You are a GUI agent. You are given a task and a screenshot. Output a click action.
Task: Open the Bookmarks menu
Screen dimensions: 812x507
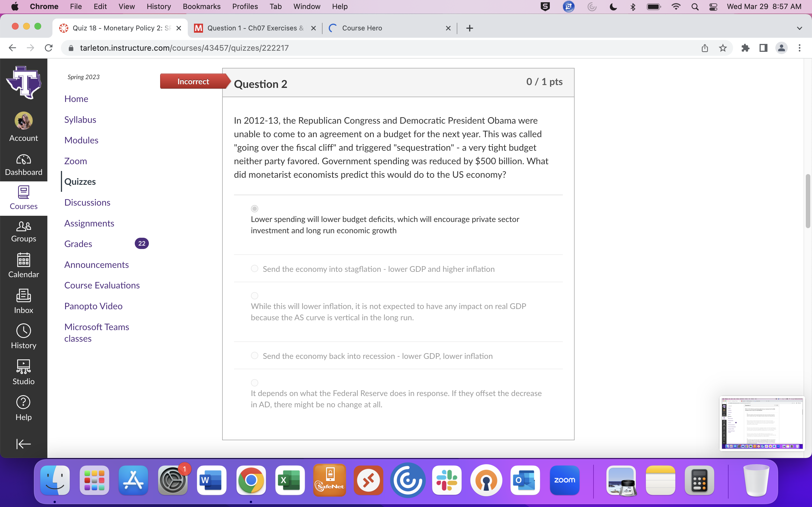coord(201,7)
